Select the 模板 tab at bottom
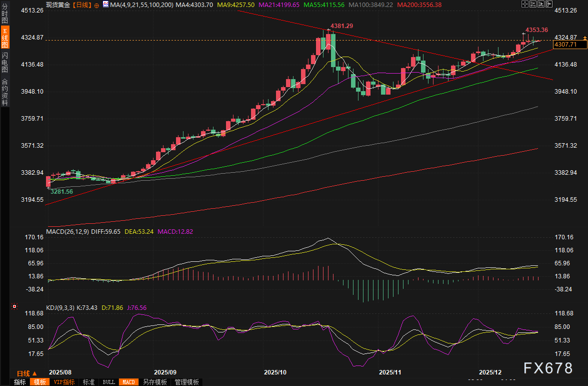The width and height of the screenshot is (588, 386). 39,382
